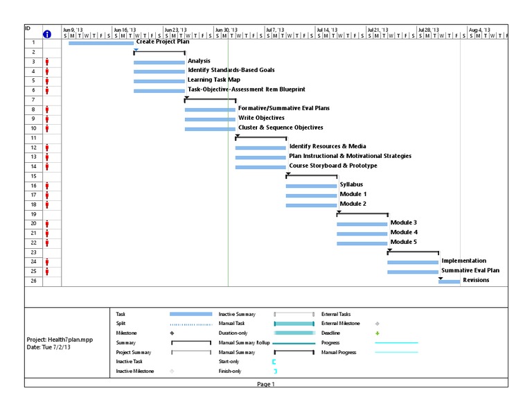The image size is (532, 411).
Task: Click the red indicator icon in row 6
Action: 47,91
